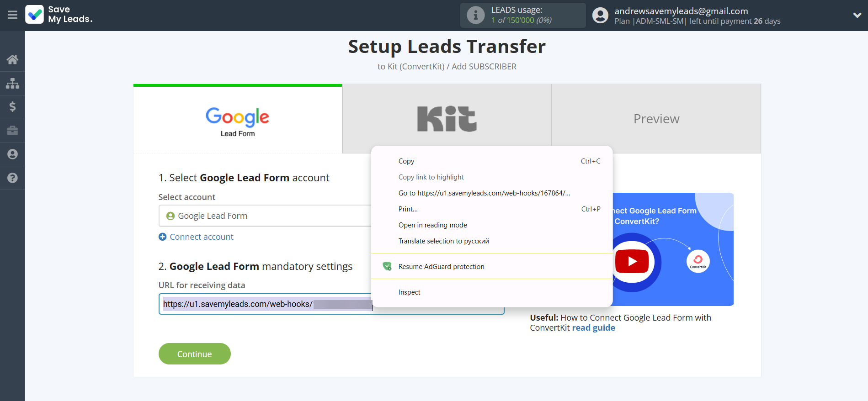Open billing dollar icon in sidebar

click(12, 107)
